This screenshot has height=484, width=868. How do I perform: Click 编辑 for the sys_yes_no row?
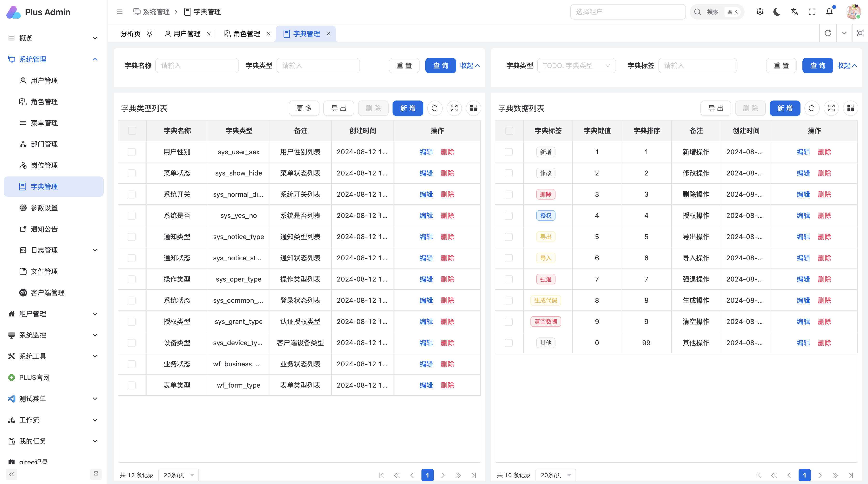point(426,215)
